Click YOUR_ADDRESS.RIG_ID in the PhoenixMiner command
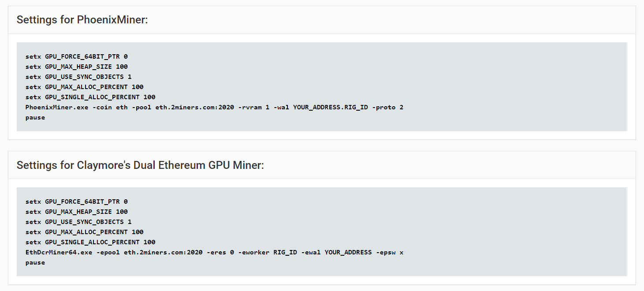644x291 pixels. [331, 107]
